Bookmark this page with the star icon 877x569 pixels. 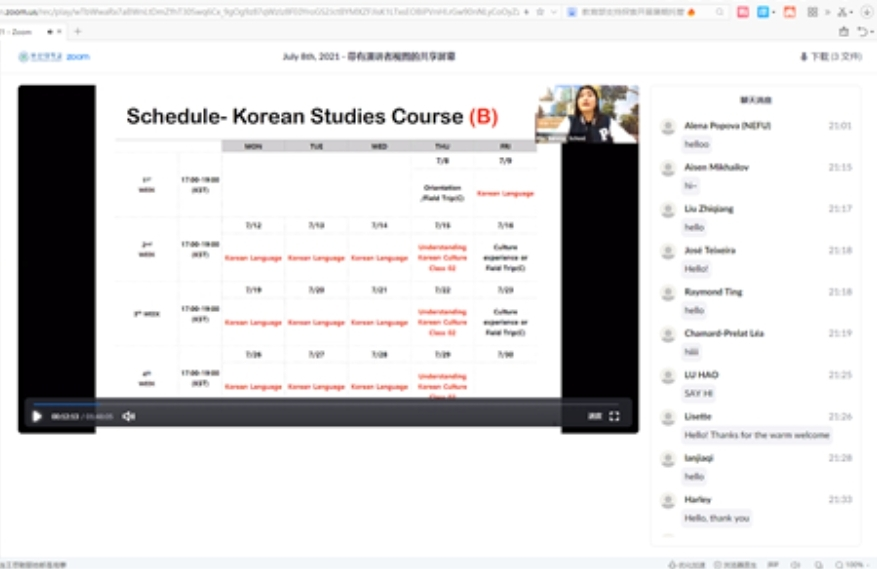[x=540, y=12]
